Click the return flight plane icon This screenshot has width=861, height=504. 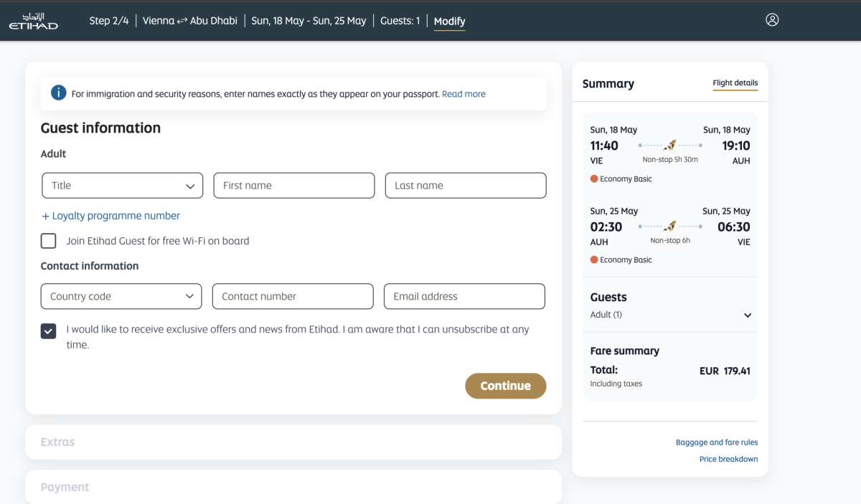(x=670, y=227)
